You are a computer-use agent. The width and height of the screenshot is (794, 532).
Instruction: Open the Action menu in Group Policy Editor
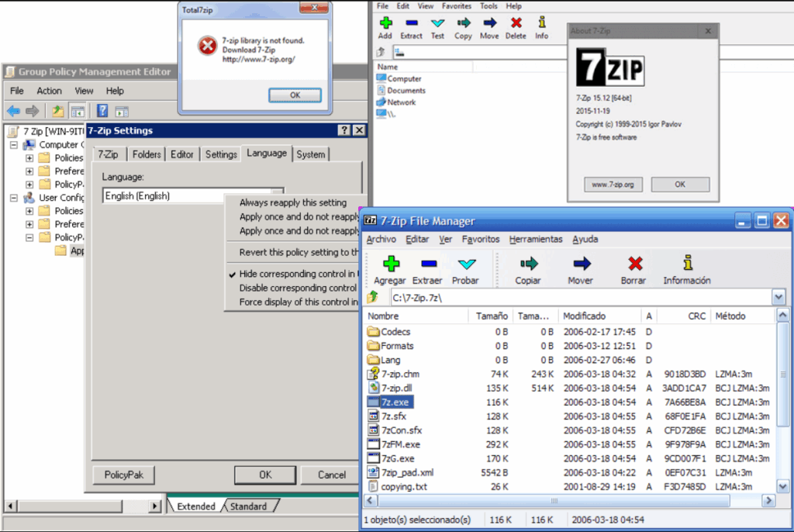[x=49, y=91]
